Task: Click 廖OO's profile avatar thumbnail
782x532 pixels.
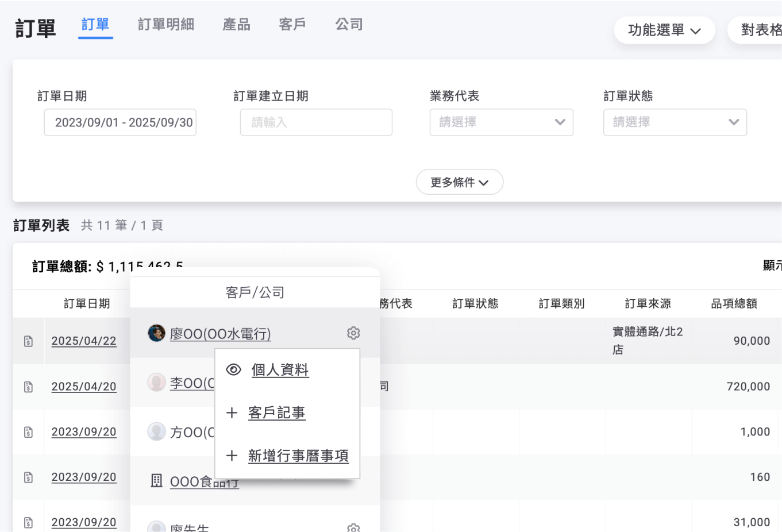Action: pos(156,333)
